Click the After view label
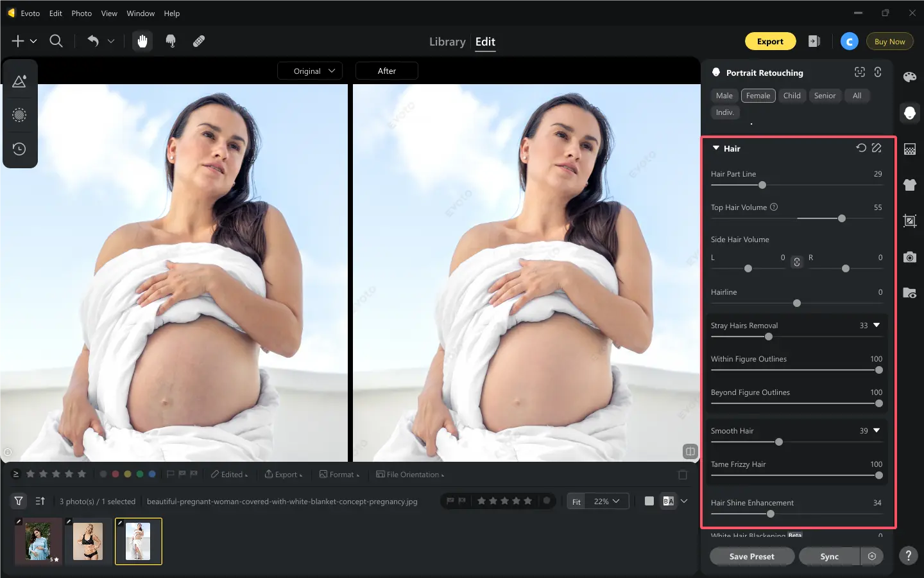 [x=387, y=71]
